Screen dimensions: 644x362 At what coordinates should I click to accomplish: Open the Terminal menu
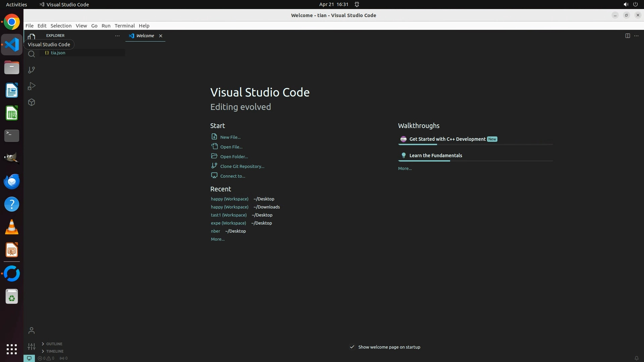click(x=124, y=26)
